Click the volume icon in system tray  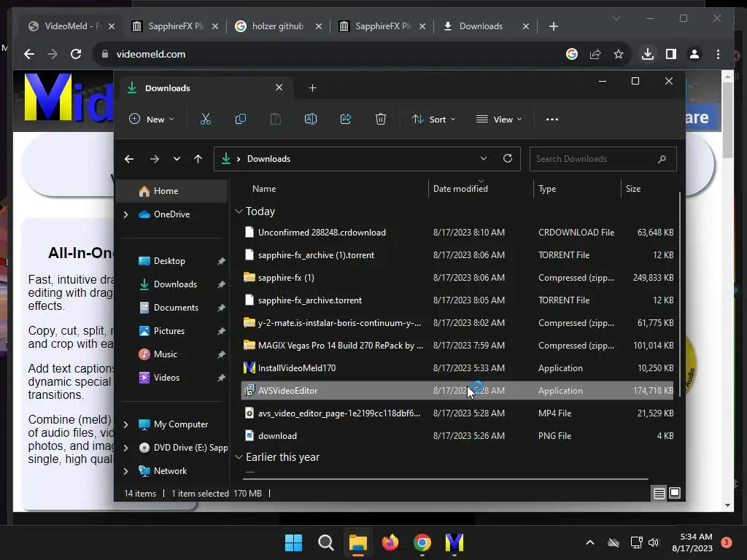point(654,542)
